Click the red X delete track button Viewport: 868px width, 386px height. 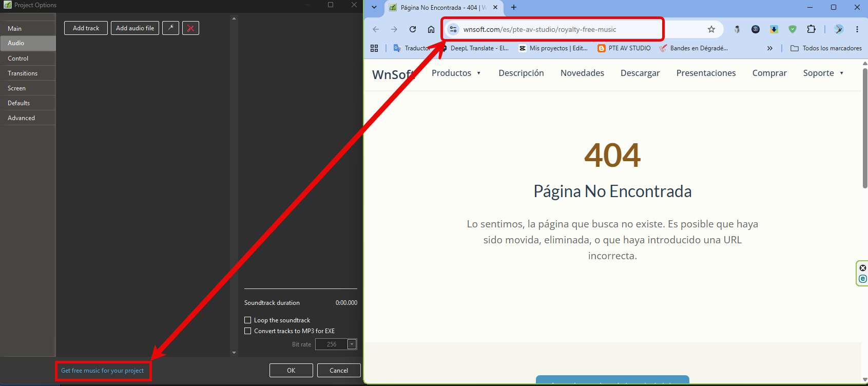pyautogui.click(x=190, y=28)
